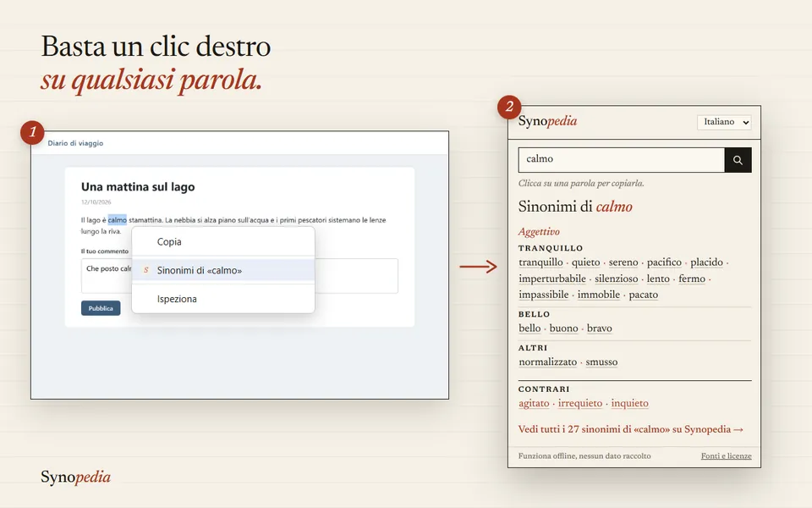Click the highlighted word calmo in the diary

click(117, 220)
